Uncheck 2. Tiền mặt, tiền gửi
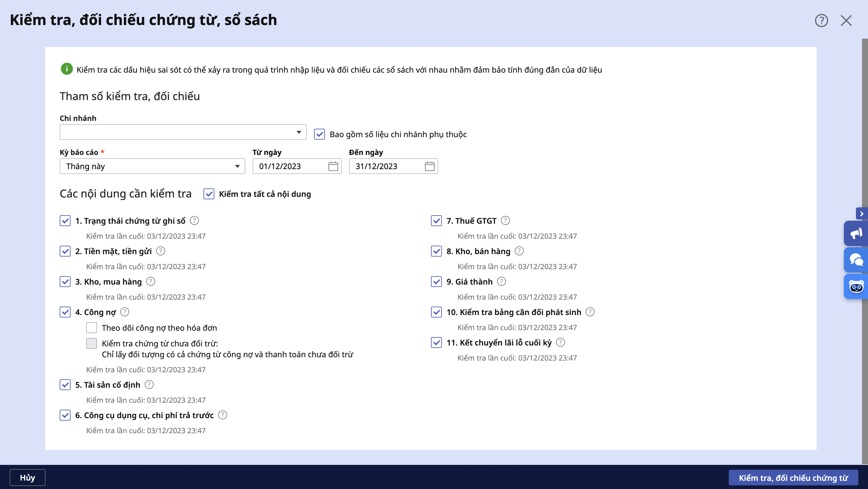 [65, 251]
